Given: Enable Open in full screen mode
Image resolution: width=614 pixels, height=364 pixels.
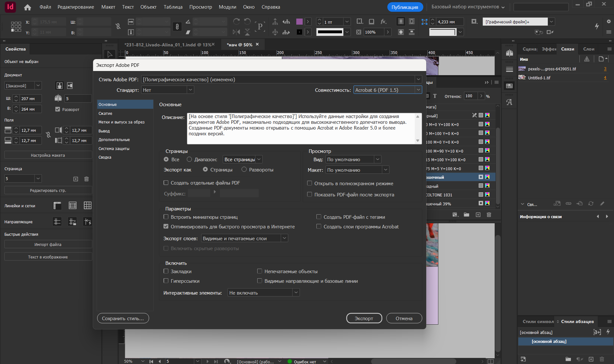Looking at the screenshot, I should pyautogui.click(x=309, y=183).
